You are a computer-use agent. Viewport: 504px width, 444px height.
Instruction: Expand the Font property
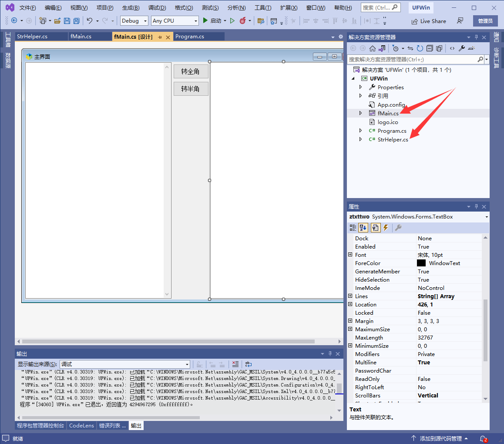[x=350, y=254]
